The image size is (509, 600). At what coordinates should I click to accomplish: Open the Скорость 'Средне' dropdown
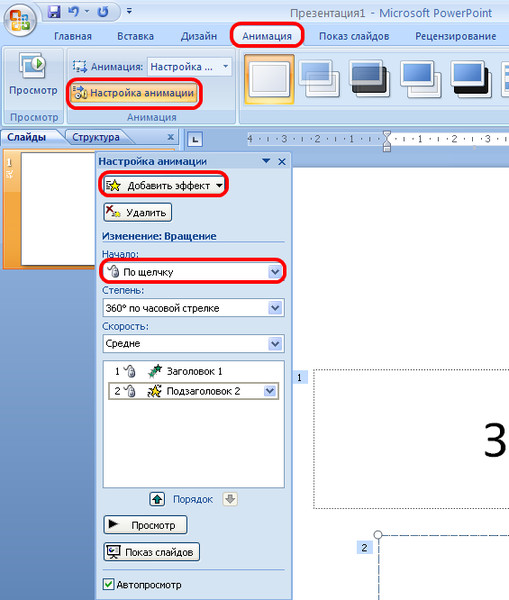tap(193, 344)
